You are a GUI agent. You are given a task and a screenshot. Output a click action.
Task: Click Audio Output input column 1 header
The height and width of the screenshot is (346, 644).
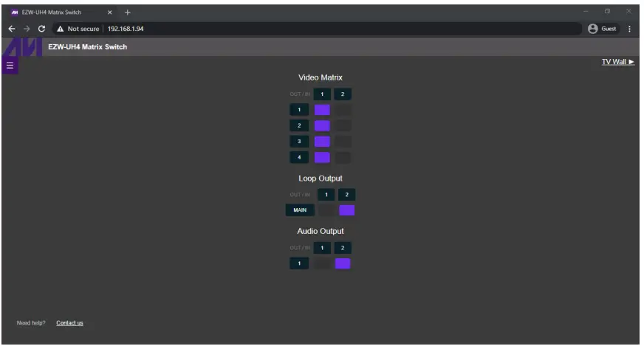click(x=322, y=248)
